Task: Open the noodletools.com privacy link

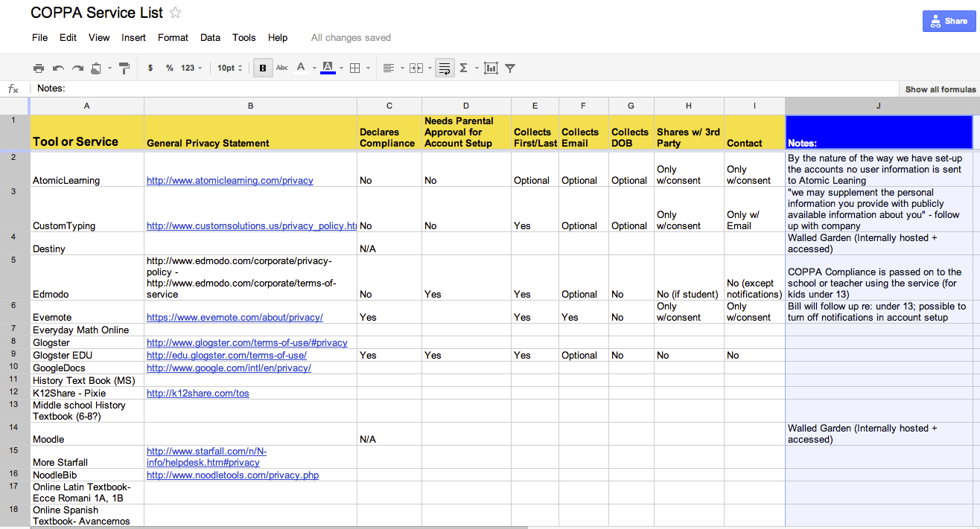Action: (232, 474)
